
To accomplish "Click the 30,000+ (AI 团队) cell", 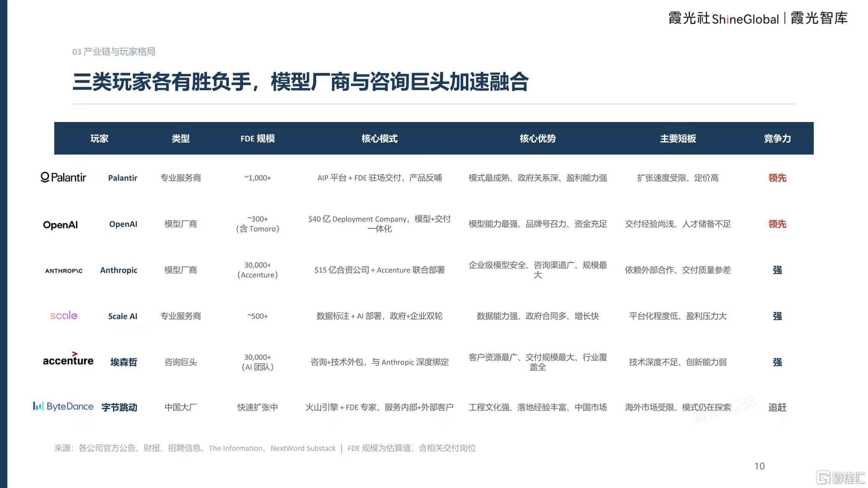I will [258, 362].
